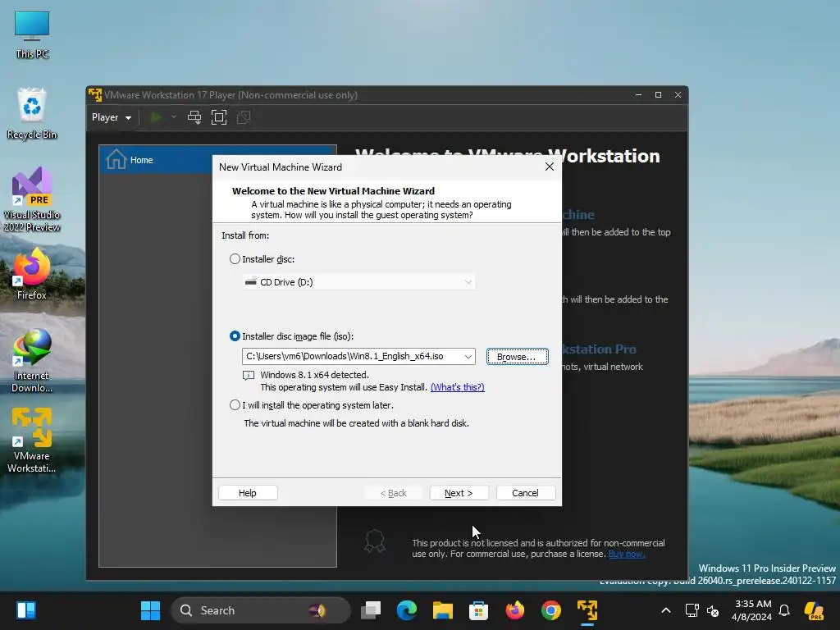Click the Copilot Preview tray icon
This screenshot has height=630, width=840.
tap(815, 610)
